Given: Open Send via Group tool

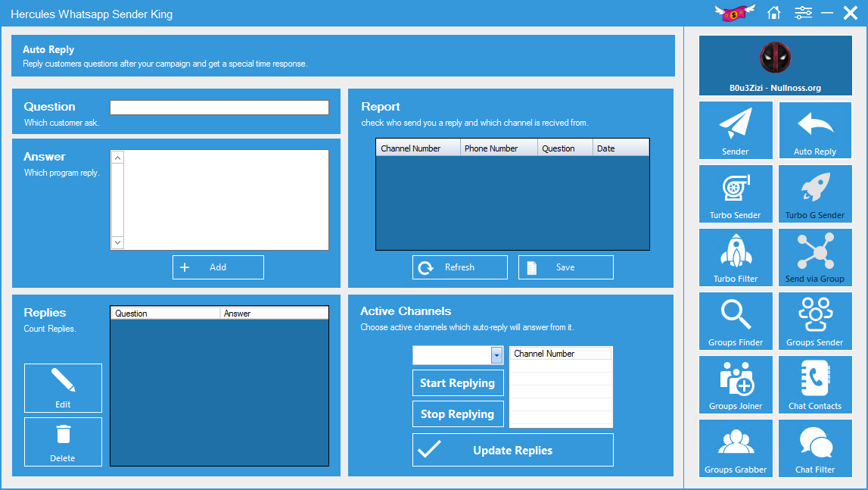Looking at the screenshot, I should tap(815, 257).
